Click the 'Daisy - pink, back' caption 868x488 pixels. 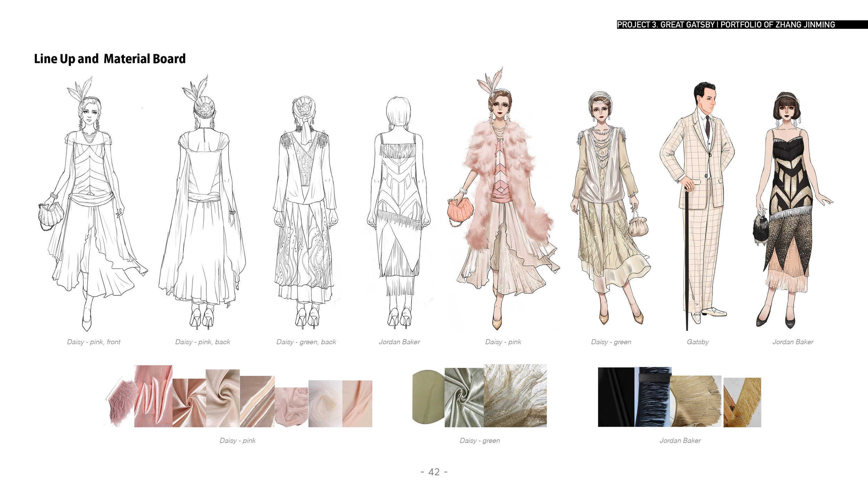point(203,342)
